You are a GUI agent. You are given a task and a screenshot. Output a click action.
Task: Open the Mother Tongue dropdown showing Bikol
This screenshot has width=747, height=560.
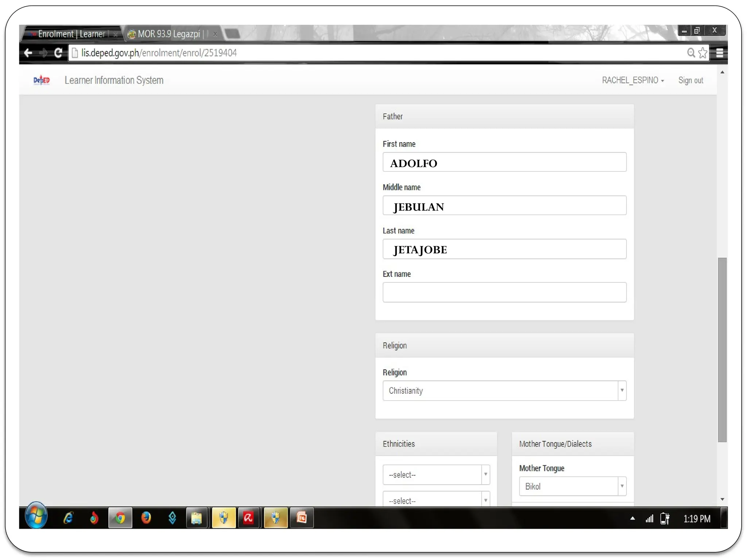572,486
